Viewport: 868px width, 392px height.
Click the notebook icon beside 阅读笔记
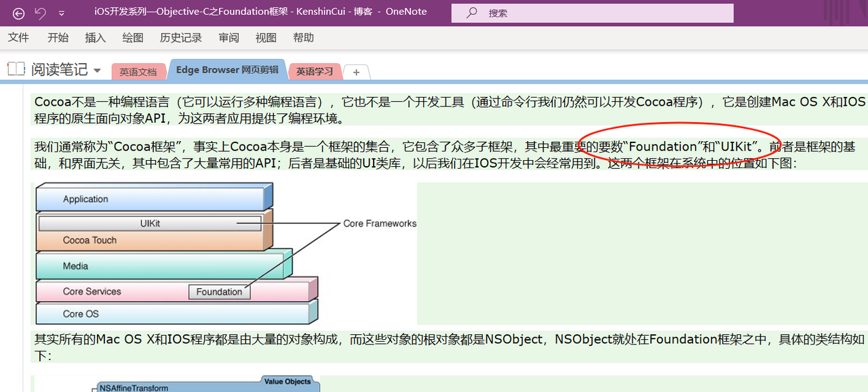click(x=16, y=68)
